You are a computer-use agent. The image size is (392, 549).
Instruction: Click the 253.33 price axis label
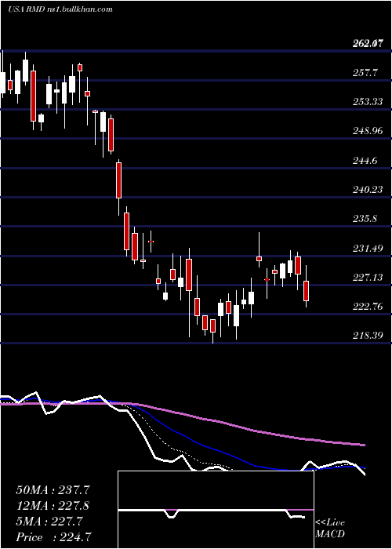click(368, 102)
